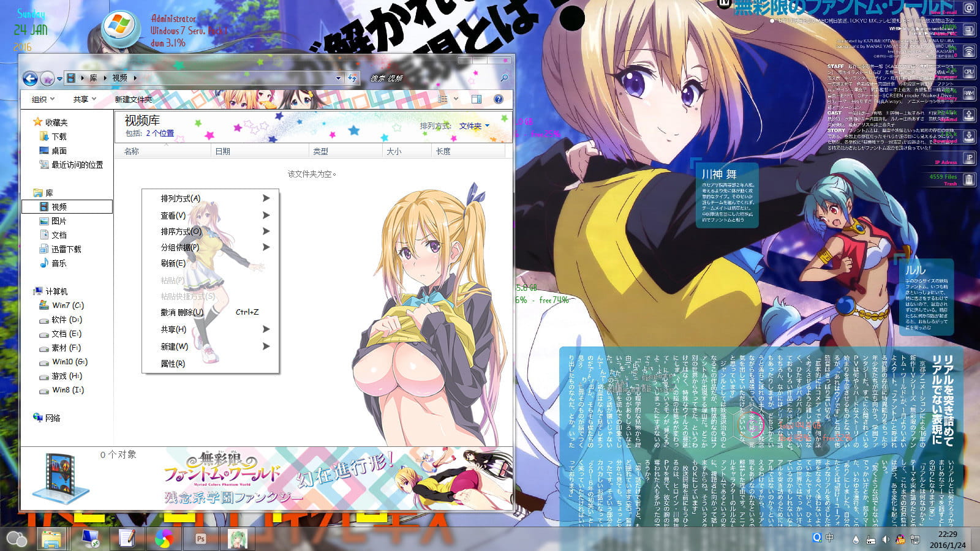Click the Explorer forward navigation button
Screen dimensions: 980x551
pyautogui.click(x=47, y=78)
